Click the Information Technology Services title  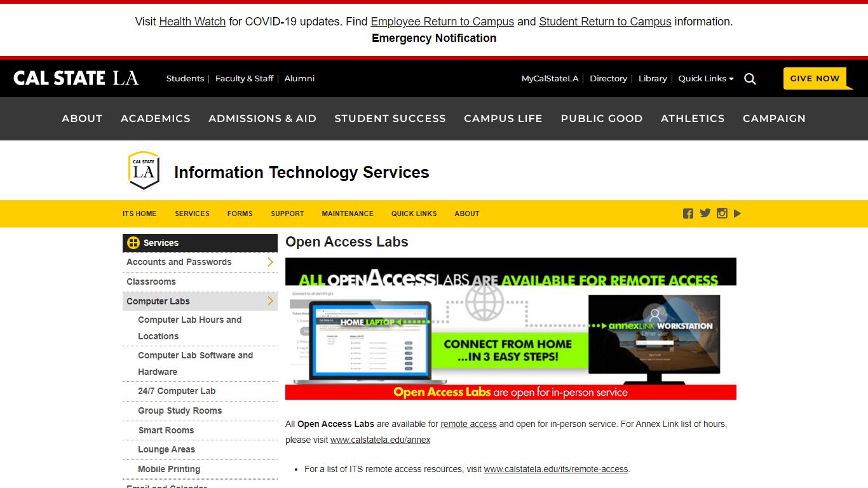point(302,172)
